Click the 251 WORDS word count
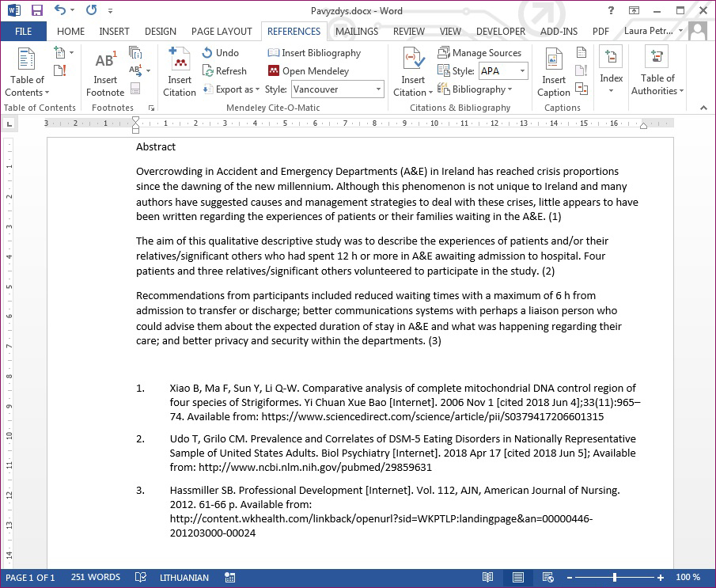 (96, 578)
